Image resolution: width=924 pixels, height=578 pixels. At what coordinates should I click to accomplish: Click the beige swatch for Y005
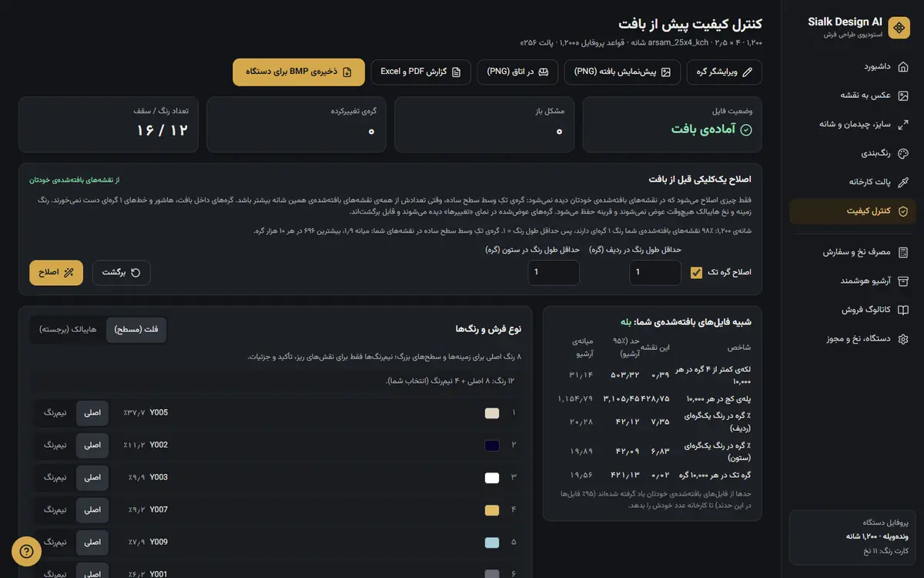(491, 413)
